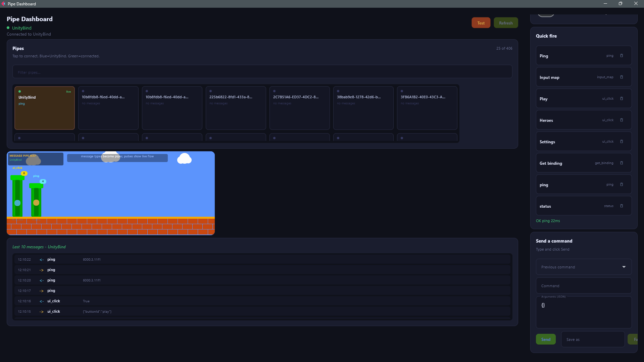Select the 12:10:15 ui_click buttonId play row
644x362 pixels.
262,311
